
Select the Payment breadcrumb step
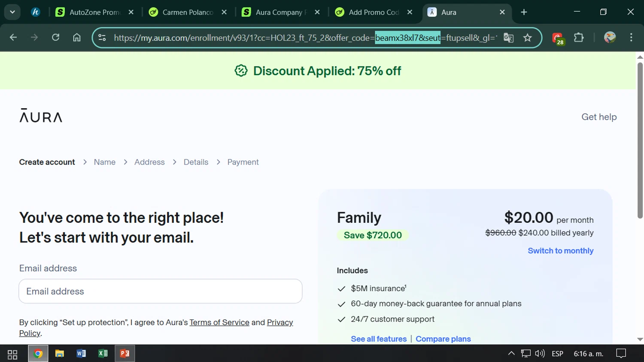pos(243,162)
